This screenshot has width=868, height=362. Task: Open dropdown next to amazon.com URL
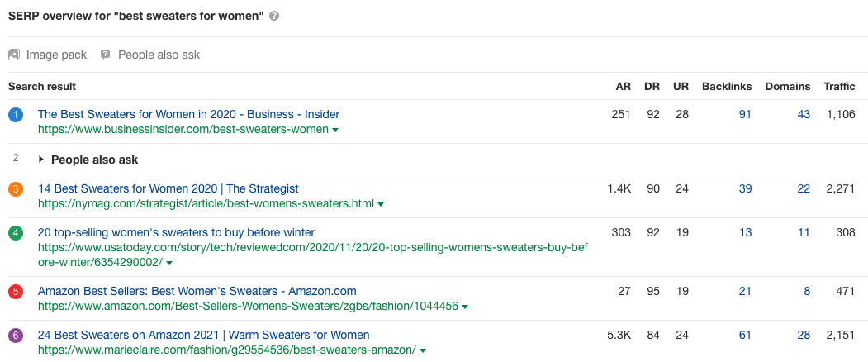pyautogui.click(x=465, y=307)
